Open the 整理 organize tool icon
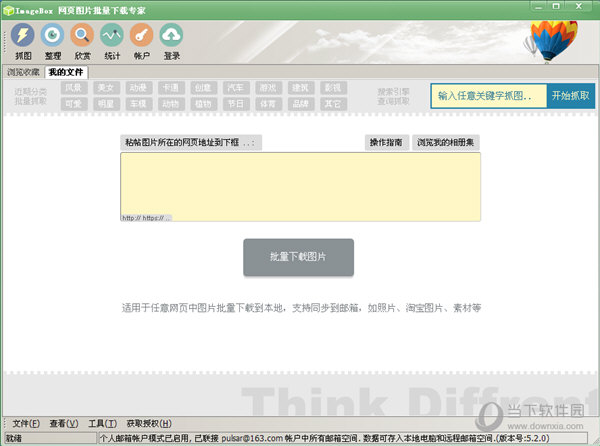 pyautogui.click(x=52, y=35)
